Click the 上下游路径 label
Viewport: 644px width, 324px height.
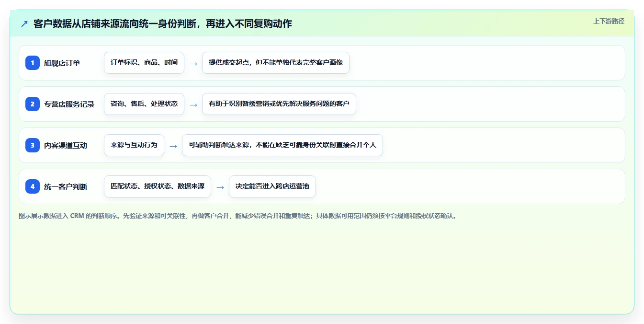609,21
